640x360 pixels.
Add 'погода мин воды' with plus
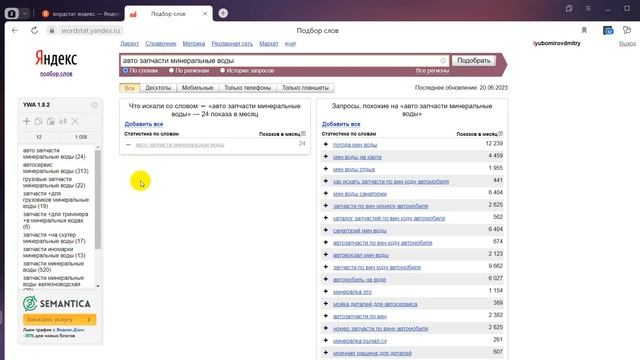(x=326, y=144)
